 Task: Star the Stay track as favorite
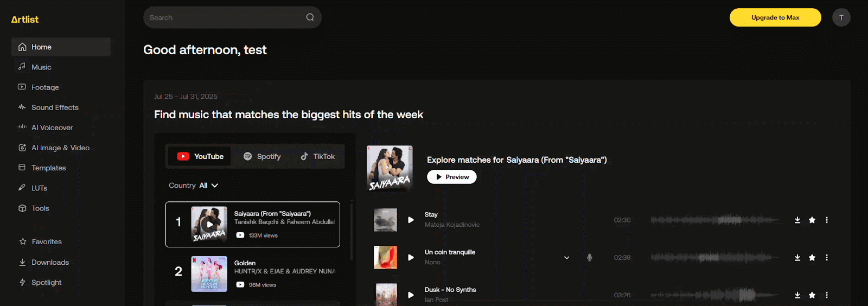(x=812, y=220)
